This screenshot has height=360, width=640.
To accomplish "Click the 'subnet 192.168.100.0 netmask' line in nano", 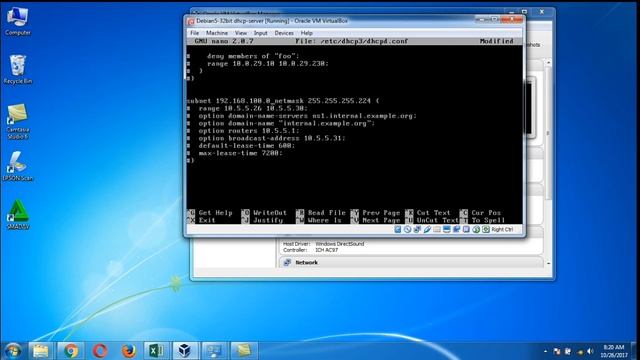I will point(283,101).
